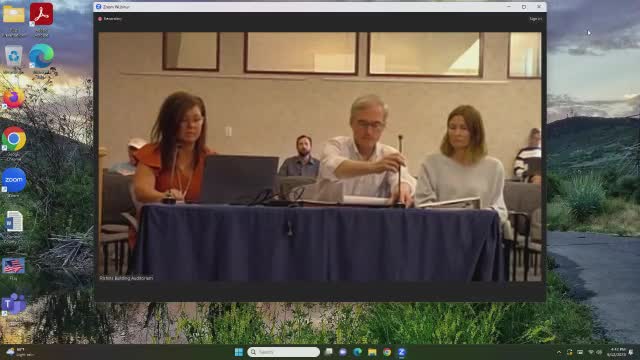This screenshot has height=360, width=640.
Task: Maximize the Zoom Webinar window
Action: tap(524, 7)
